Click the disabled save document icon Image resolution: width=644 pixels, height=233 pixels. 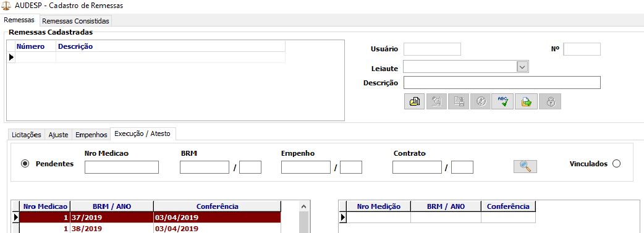point(459,101)
